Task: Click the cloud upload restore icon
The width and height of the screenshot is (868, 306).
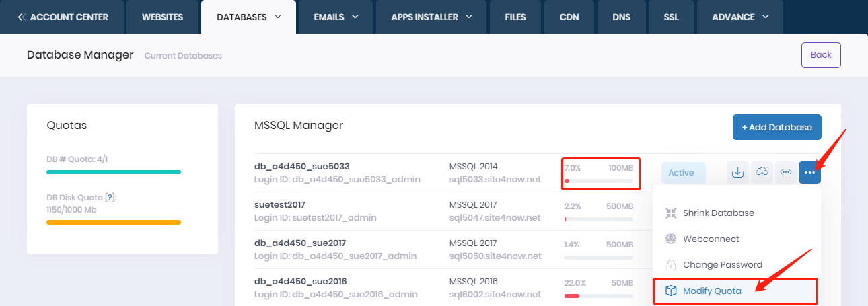Action: (x=762, y=173)
